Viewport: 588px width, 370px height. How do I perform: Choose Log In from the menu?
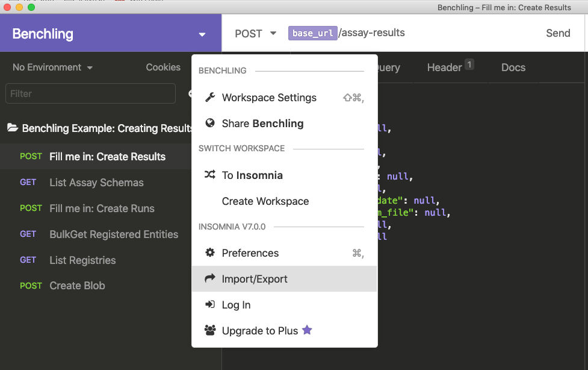click(x=284, y=305)
